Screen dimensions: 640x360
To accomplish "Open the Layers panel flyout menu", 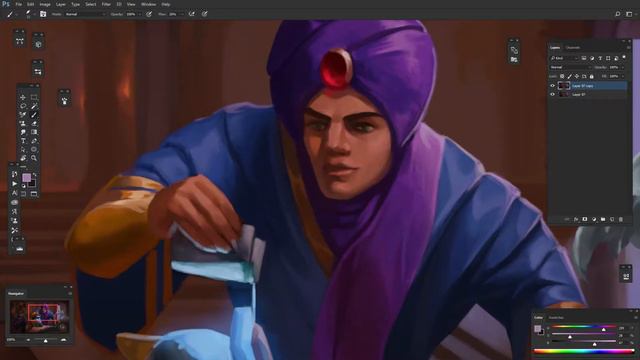I will pos(629,48).
